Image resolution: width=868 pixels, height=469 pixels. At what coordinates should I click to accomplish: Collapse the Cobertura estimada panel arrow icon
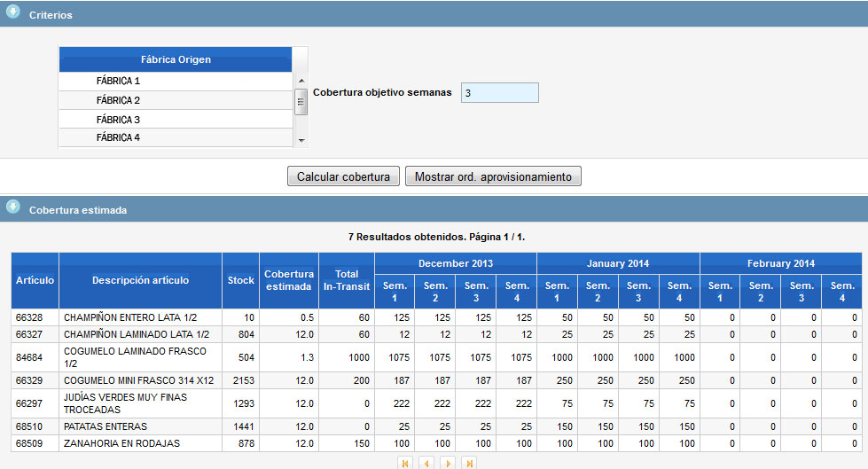pos(13,207)
